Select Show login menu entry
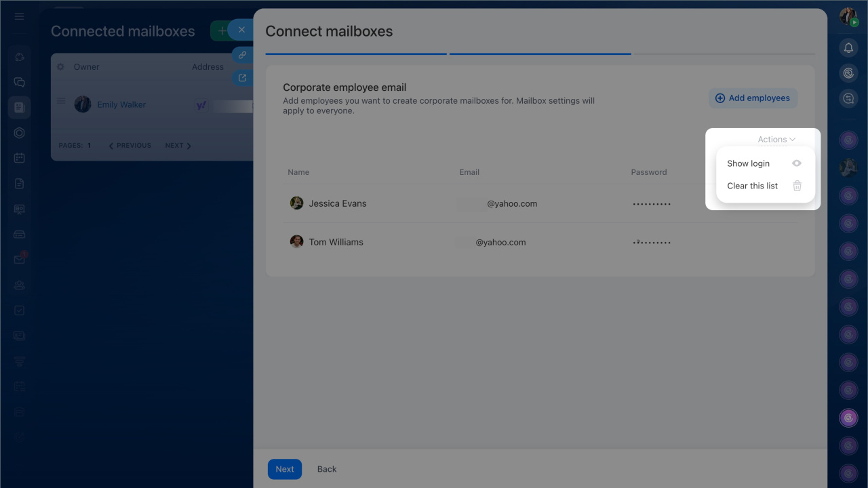Image resolution: width=868 pixels, height=488 pixels. pyautogui.click(x=748, y=163)
